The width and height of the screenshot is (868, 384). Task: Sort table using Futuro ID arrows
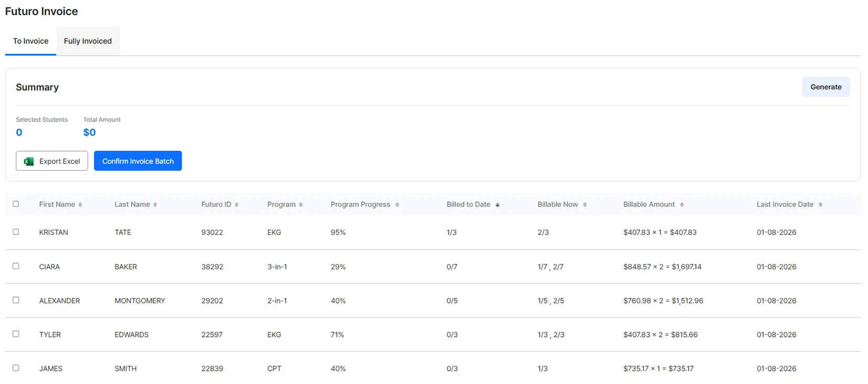click(x=237, y=205)
